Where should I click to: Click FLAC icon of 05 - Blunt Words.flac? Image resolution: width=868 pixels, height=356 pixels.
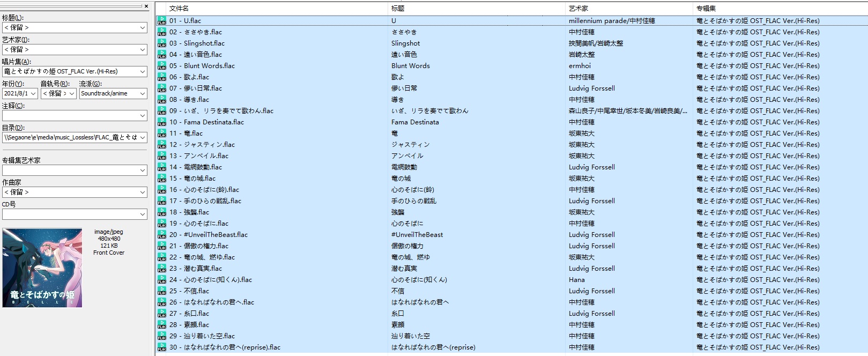[x=162, y=66]
